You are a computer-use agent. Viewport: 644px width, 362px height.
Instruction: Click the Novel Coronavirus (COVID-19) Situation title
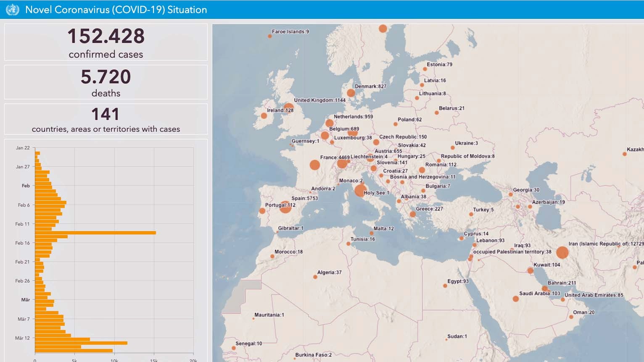coord(116,10)
